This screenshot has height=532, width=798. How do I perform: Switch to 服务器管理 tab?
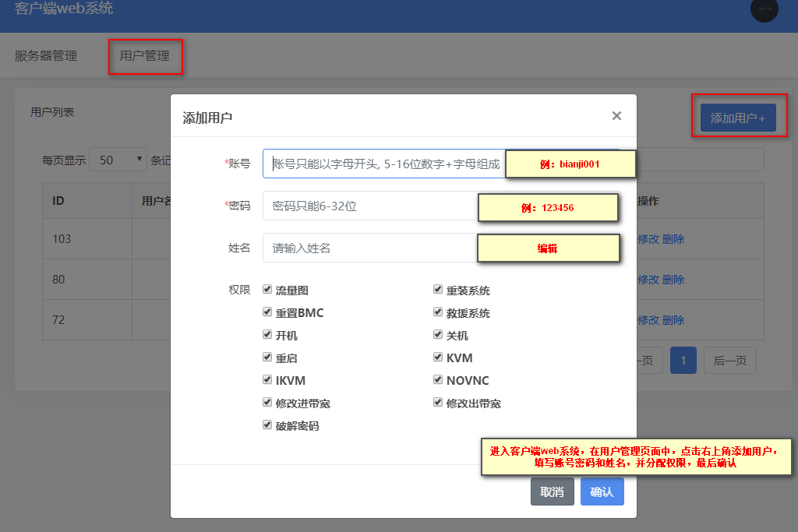[46, 56]
